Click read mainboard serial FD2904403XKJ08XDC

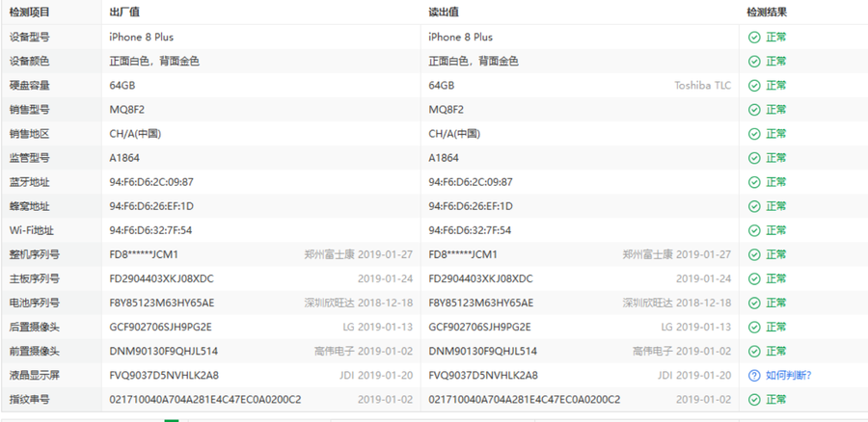click(x=480, y=278)
